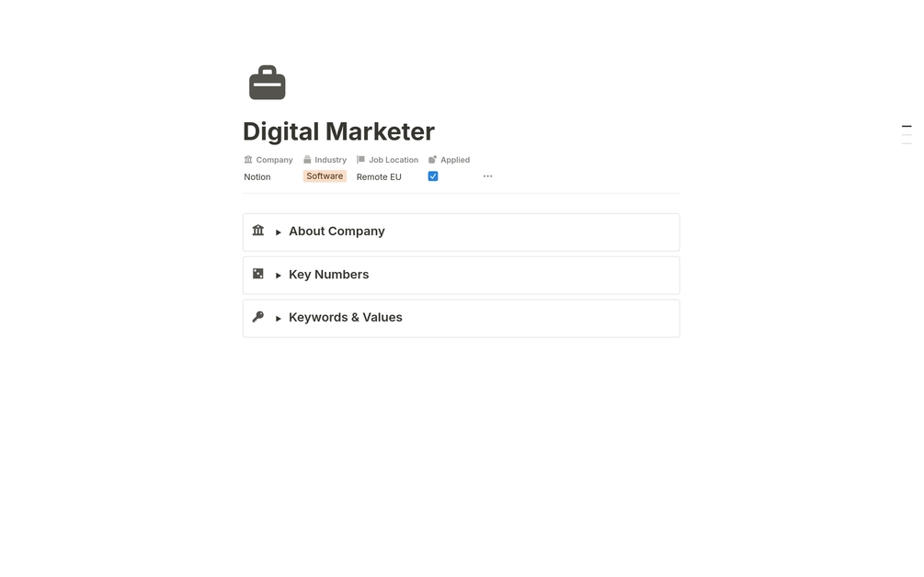Uncheck the Applied checkbox
Screen dimensions: 924x577
pos(433,176)
